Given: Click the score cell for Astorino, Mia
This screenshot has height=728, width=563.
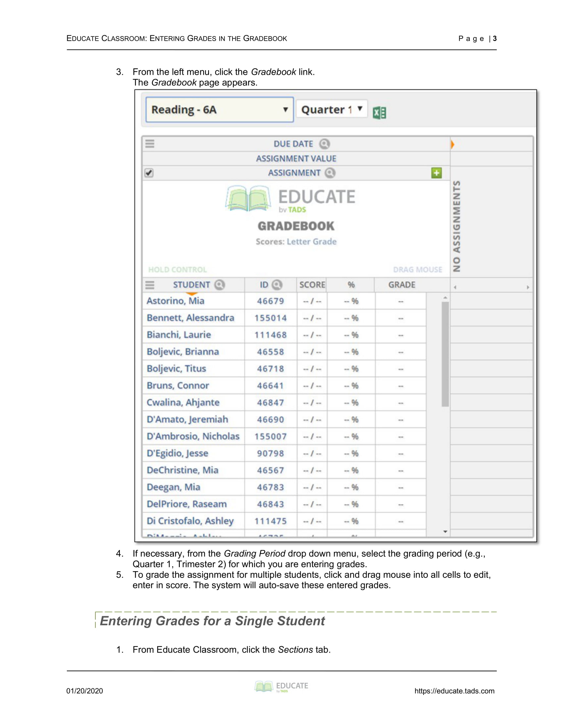Looking at the screenshot, I should point(312,301).
